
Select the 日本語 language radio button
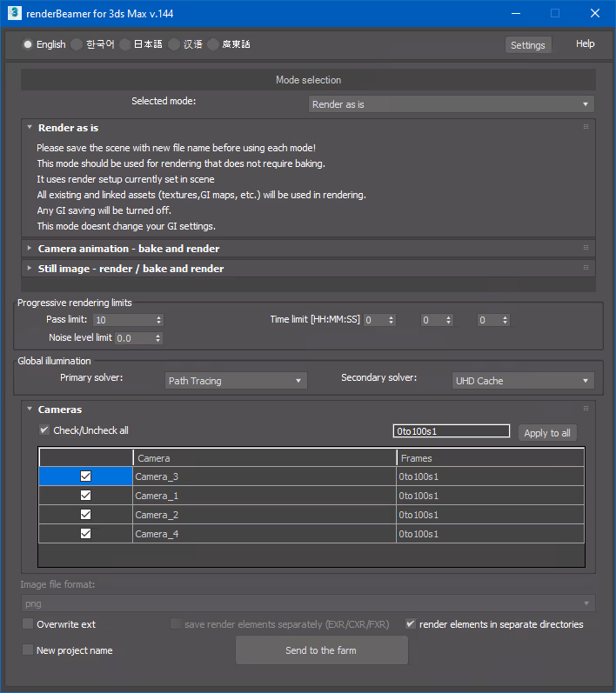pos(124,44)
